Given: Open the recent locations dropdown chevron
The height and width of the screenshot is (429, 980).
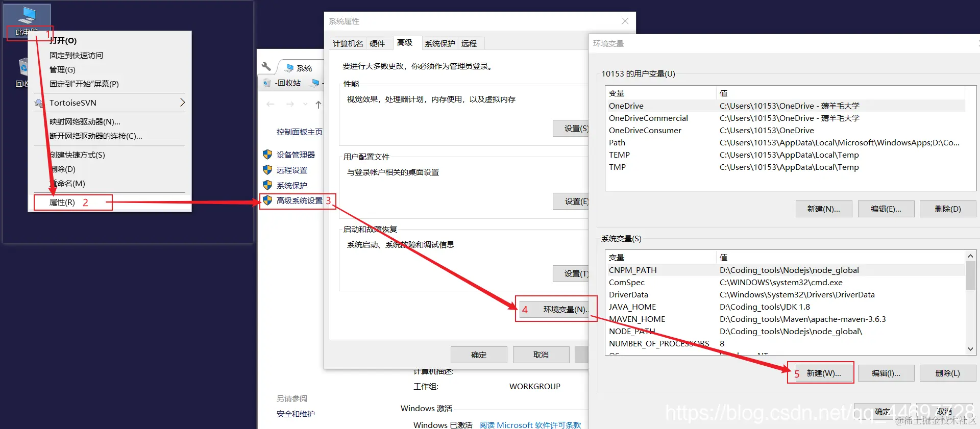Looking at the screenshot, I should click(305, 104).
